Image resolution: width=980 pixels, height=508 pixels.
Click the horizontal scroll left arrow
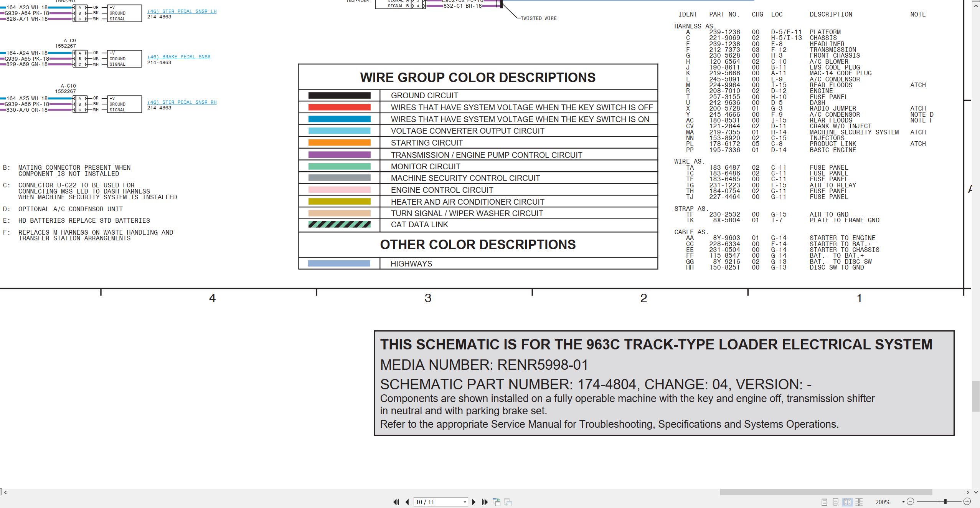pyautogui.click(x=5, y=492)
